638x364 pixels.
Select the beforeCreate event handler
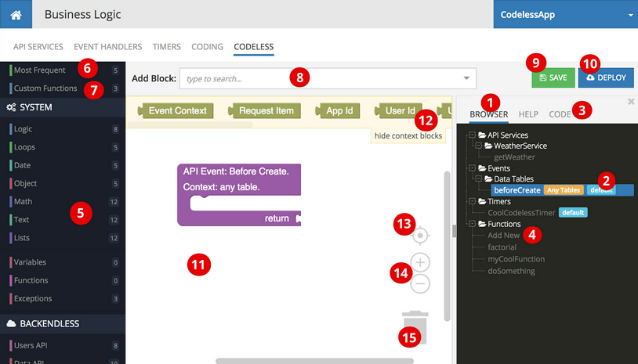pos(517,190)
